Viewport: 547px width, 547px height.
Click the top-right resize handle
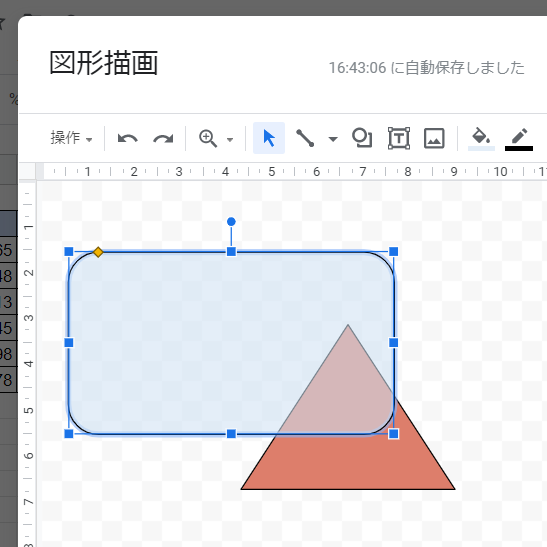click(394, 252)
